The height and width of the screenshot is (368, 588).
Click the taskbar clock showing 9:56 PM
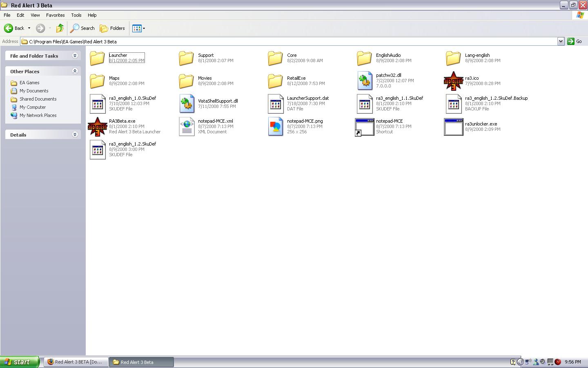[x=572, y=362]
